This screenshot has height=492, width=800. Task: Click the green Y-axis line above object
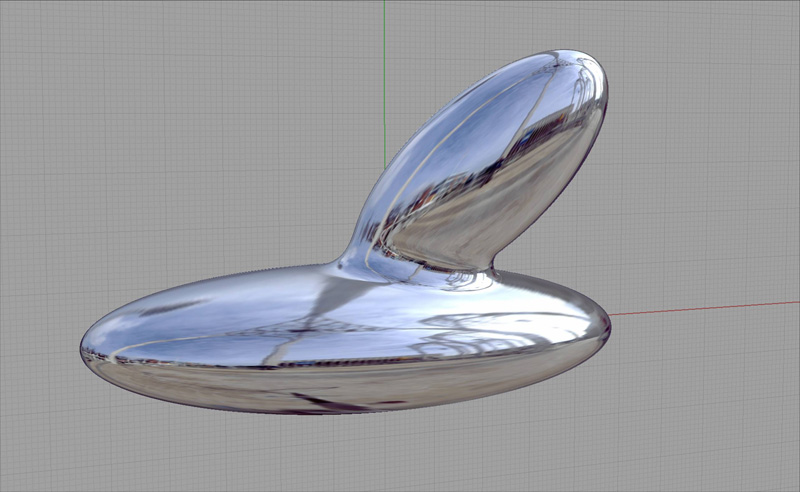(384, 80)
